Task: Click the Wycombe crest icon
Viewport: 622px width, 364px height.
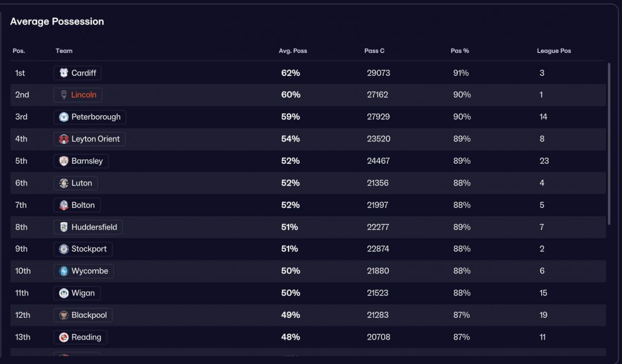Action: click(64, 271)
